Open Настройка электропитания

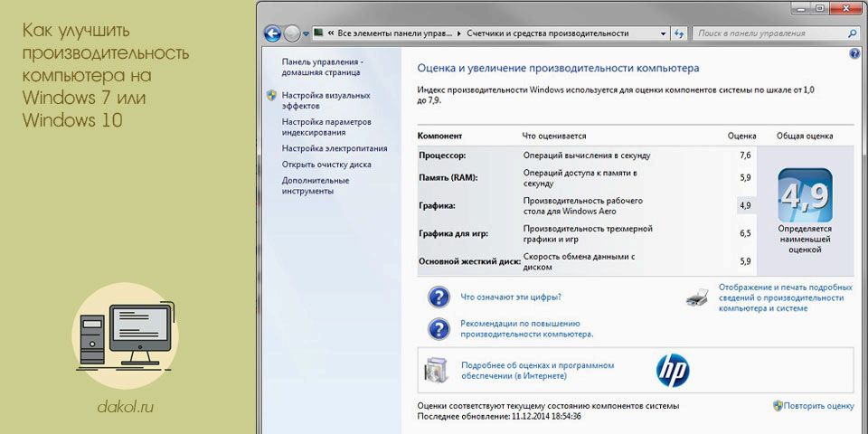pos(335,148)
